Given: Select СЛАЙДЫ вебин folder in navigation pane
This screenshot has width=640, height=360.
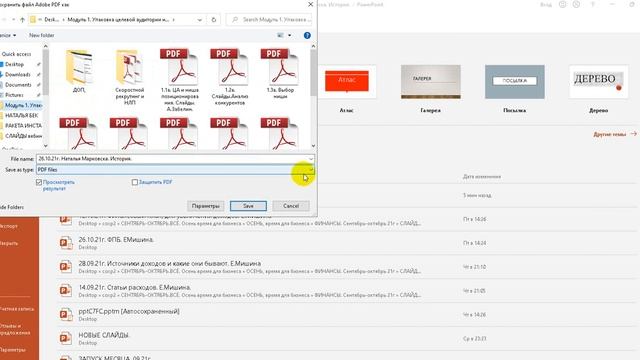Looking at the screenshot, I should [23, 136].
